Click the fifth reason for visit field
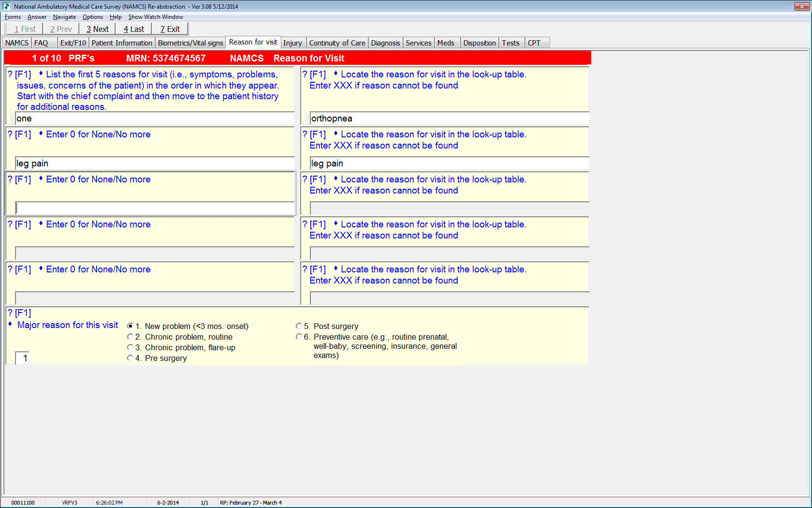Screen dimensions: 812x508 155,299
